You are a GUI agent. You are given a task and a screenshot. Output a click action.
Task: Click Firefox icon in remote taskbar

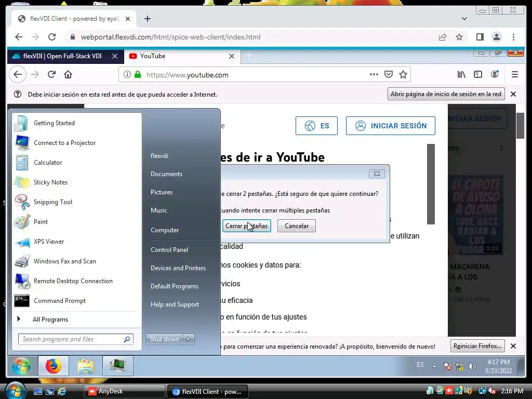(x=54, y=366)
